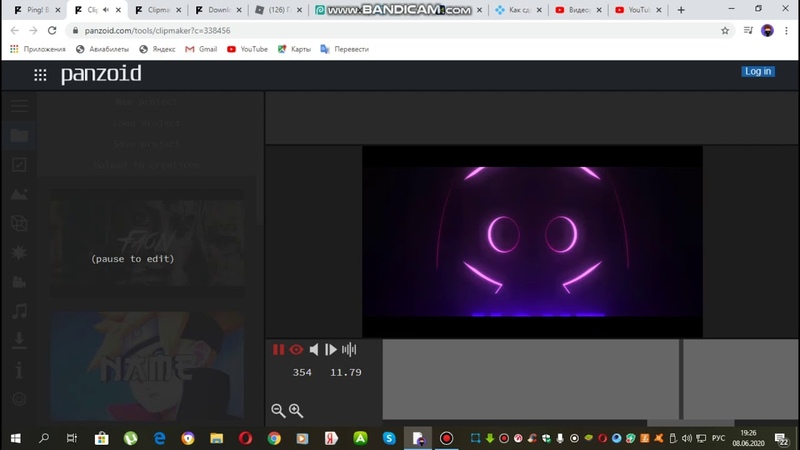This screenshot has height=450, width=800.
Task: Select New project menu entry
Action: click(147, 102)
